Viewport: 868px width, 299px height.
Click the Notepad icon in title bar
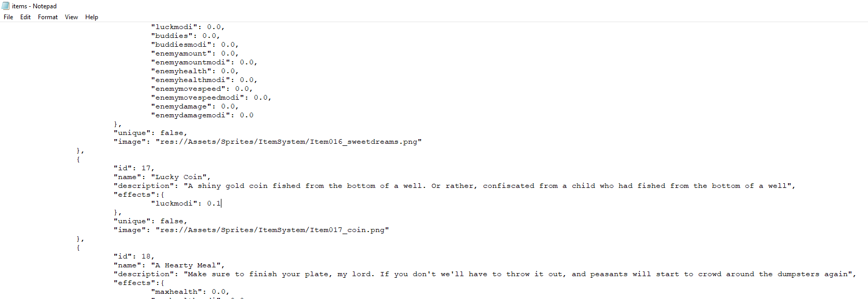[6, 6]
